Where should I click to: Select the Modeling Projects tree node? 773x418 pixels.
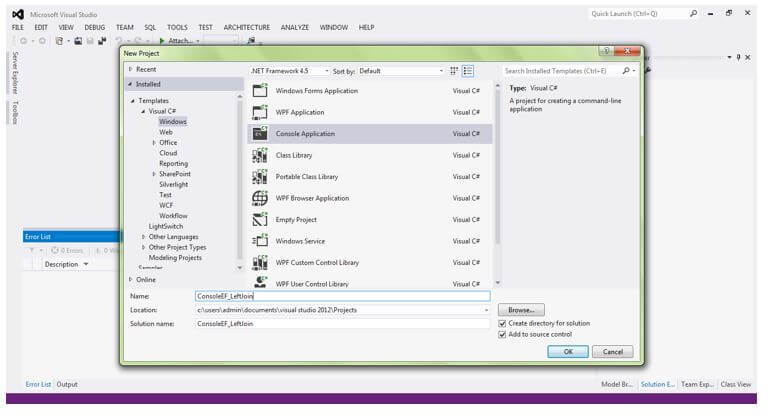pos(175,258)
